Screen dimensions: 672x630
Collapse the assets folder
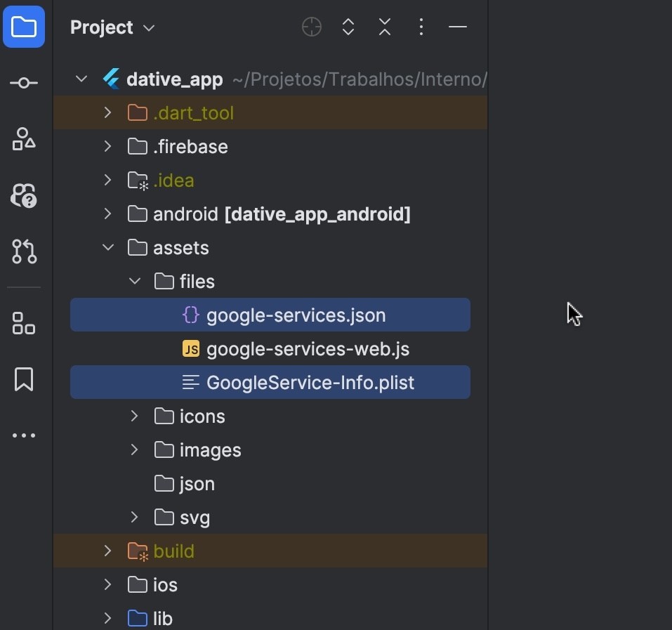pos(108,248)
